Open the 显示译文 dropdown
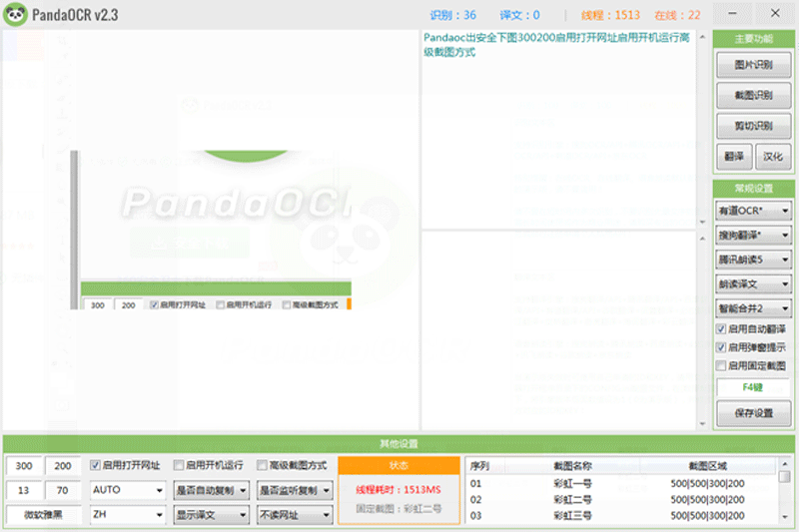This screenshot has width=799, height=532. point(211,515)
